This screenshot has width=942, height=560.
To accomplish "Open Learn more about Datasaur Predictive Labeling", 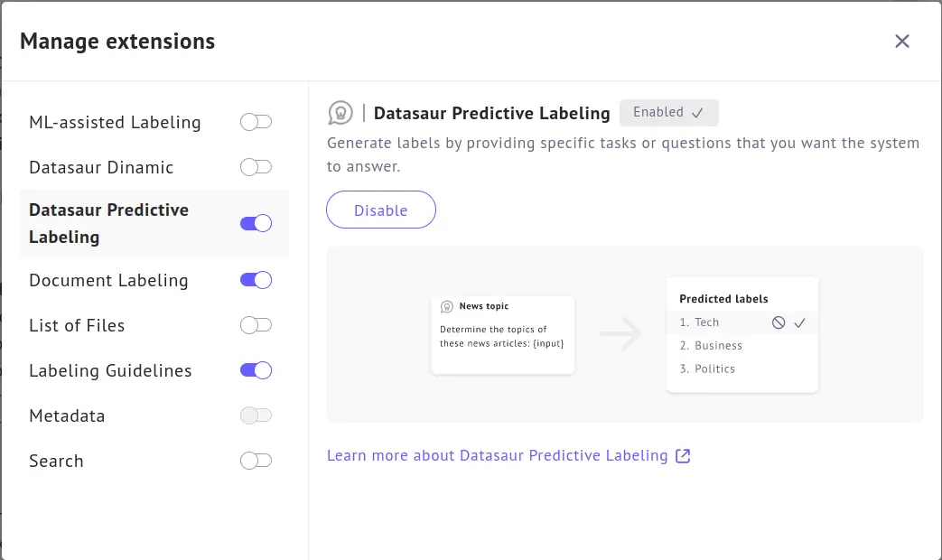I will click(497, 456).
